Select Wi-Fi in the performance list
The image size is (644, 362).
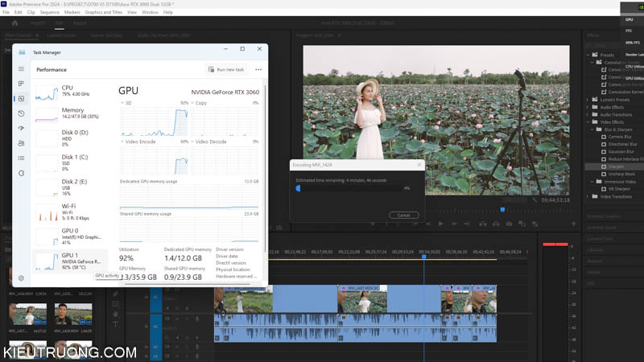coord(70,212)
